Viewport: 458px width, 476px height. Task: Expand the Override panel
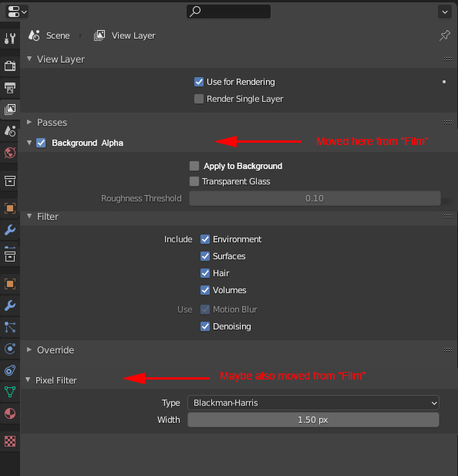(29, 349)
